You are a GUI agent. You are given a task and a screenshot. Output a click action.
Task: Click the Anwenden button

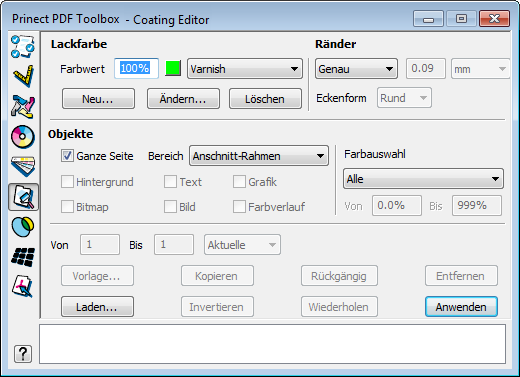click(461, 307)
